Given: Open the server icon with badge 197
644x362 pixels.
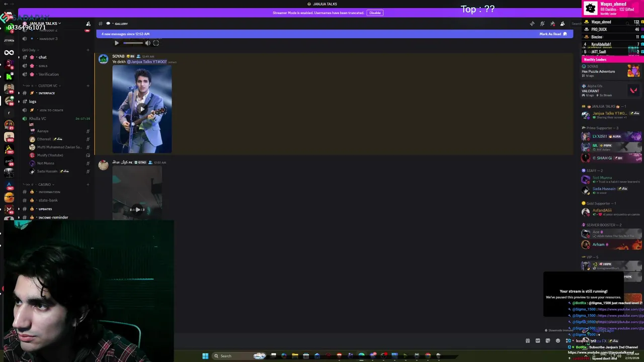Looking at the screenshot, I should click(x=9, y=149).
